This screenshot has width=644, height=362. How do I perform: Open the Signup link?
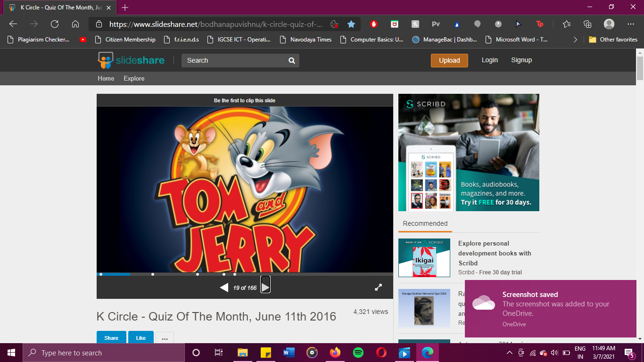pyautogui.click(x=521, y=60)
